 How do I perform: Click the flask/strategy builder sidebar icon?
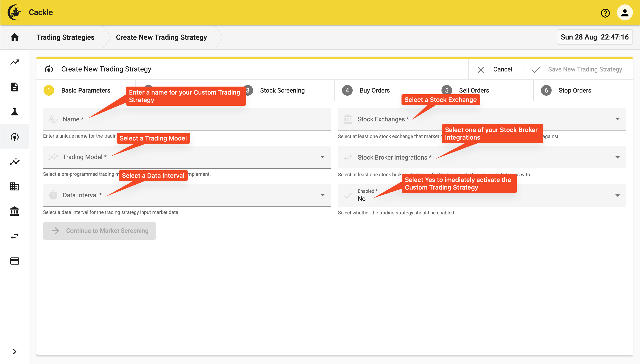tap(14, 111)
